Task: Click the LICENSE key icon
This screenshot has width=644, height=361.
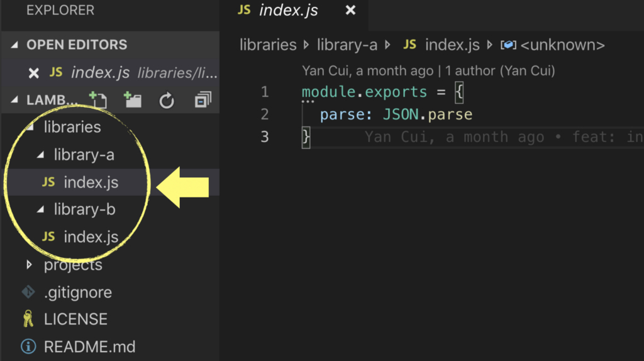Action: (28, 319)
